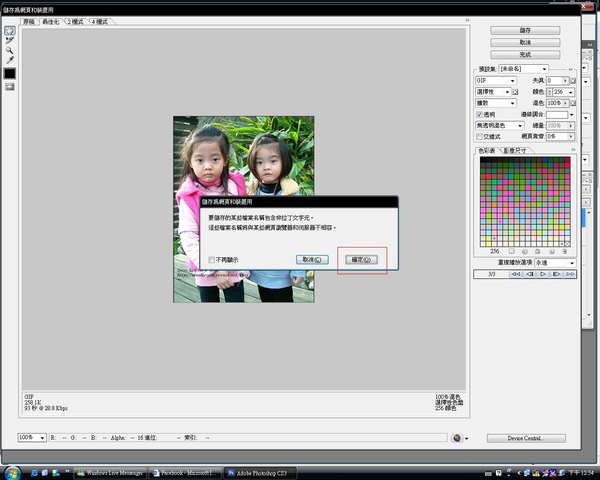Switch to the 4欄式 tab
600x480 pixels.
(x=99, y=22)
